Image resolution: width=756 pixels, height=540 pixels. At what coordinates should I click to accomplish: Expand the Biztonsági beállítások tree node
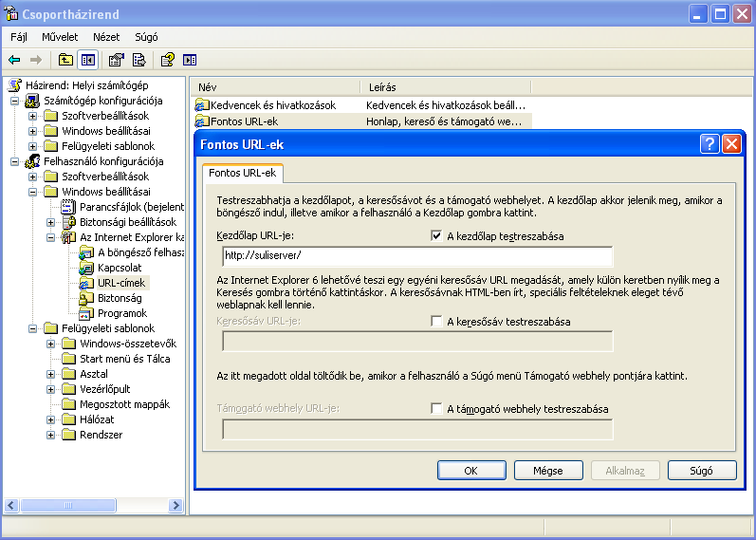coord(50,222)
